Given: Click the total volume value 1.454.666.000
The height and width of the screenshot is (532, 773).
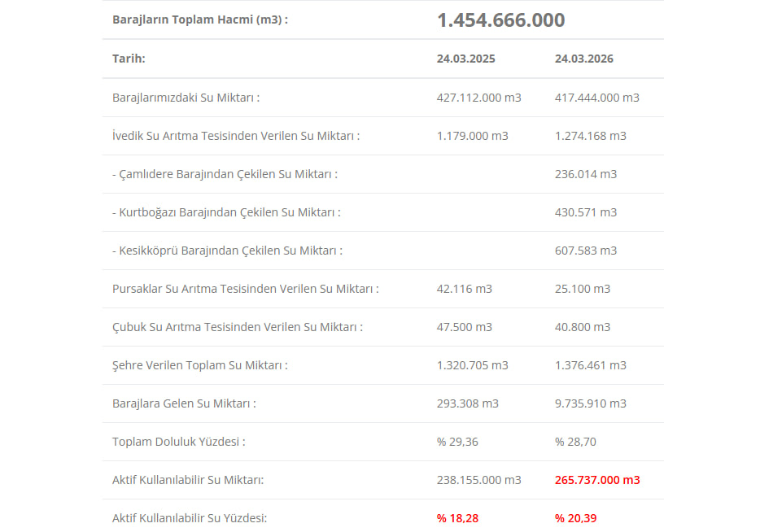Looking at the screenshot, I should tap(500, 20).
